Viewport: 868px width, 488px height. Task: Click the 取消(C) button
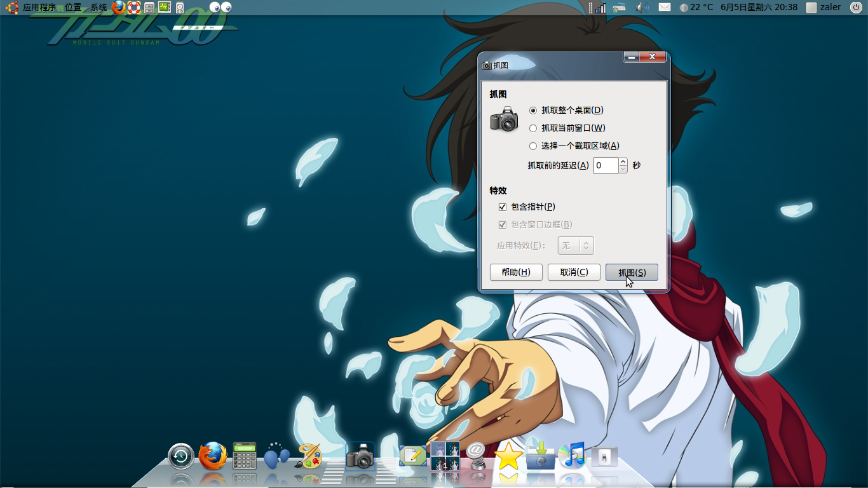point(574,272)
